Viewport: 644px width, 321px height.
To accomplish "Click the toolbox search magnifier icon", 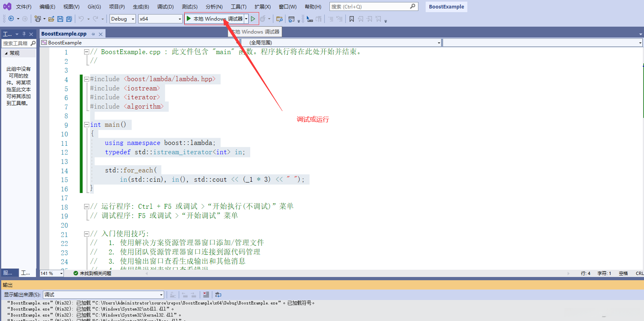I will (33, 43).
